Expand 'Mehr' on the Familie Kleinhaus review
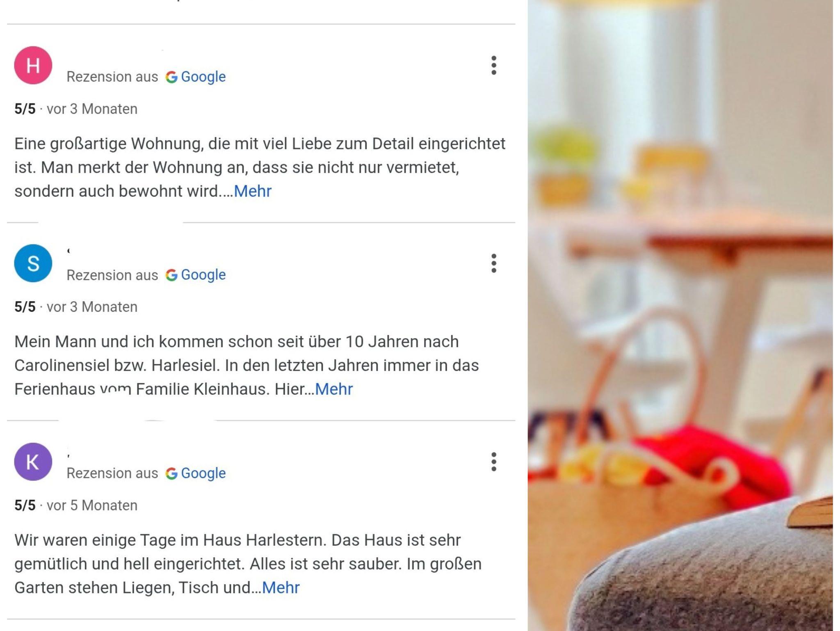The width and height of the screenshot is (840, 631). point(334,389)
